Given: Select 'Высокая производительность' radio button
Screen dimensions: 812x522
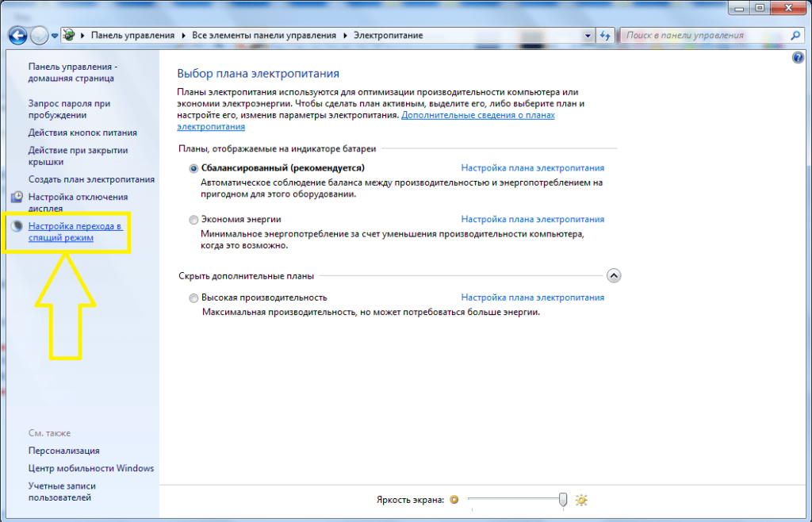Looking at the screenshot, I should [x=193, y=297].
